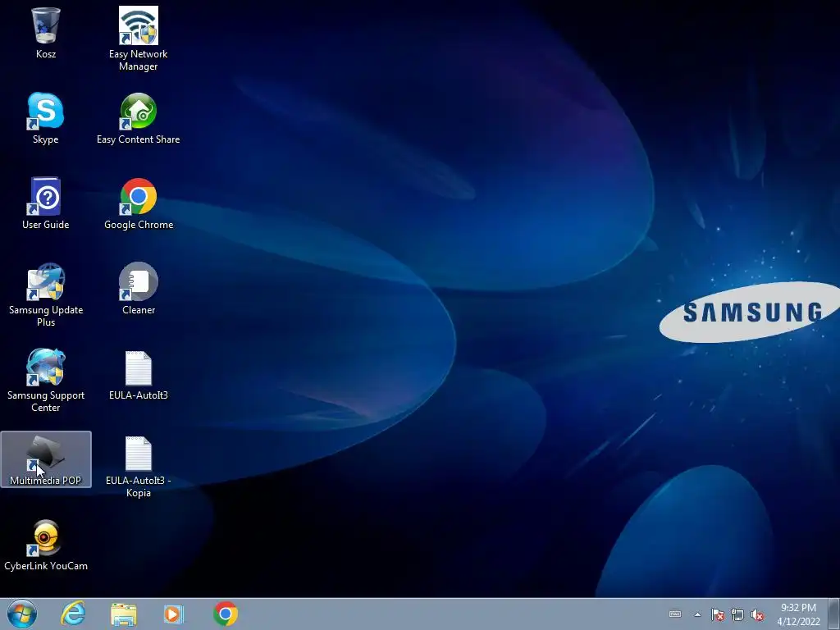The width and height of the screenshot is (840, 630).
Task: Show hidden system tray icons arrow
Action: pos(697,614)
